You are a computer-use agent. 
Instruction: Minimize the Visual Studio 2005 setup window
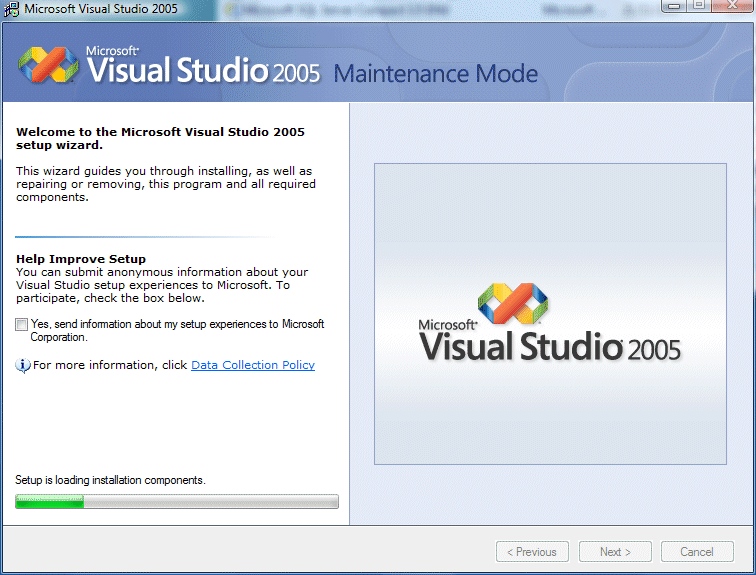(674, 6)
